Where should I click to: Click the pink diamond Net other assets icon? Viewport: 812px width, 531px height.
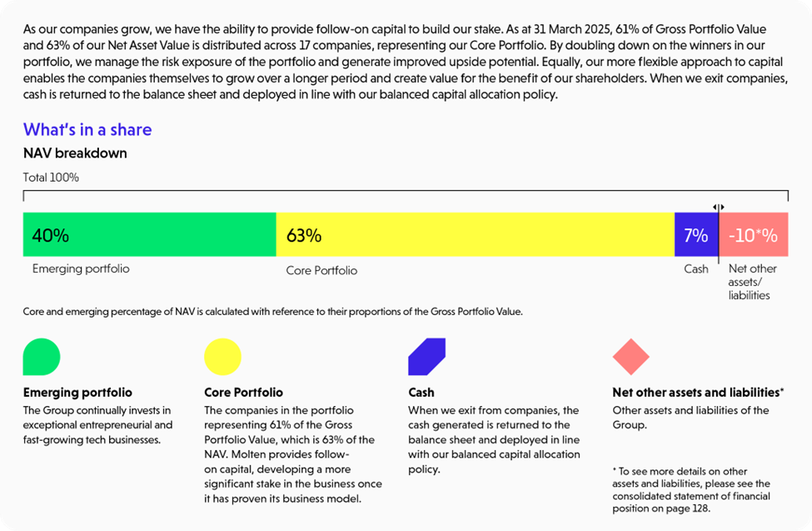pyautogui.click(x=630, y=357)
